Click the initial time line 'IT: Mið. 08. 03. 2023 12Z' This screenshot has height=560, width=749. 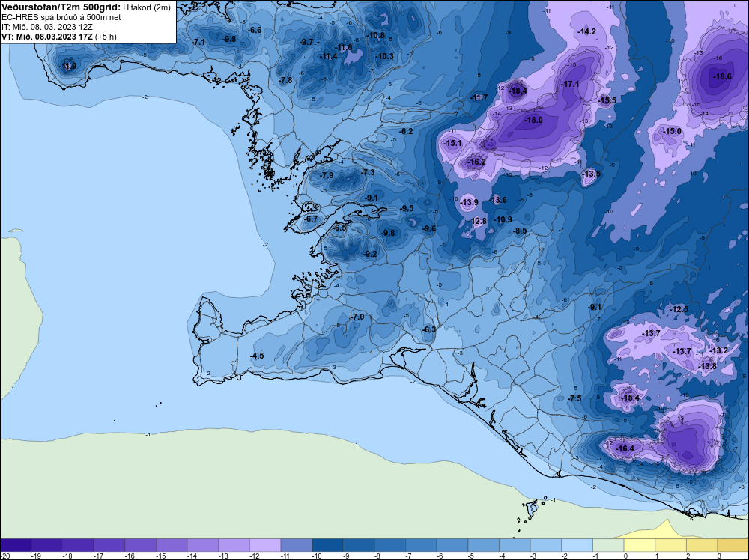click(46, 27)
